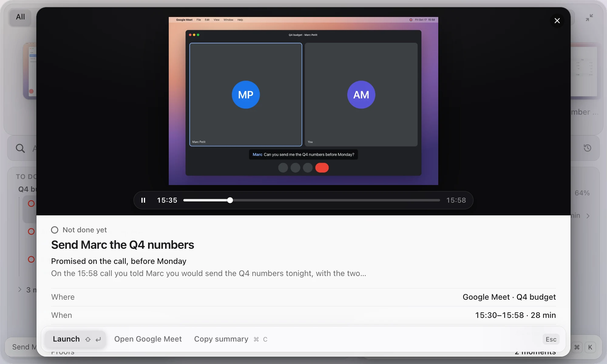Click Open Google Meet
607x364 pixels.
(x=148, y=339)
